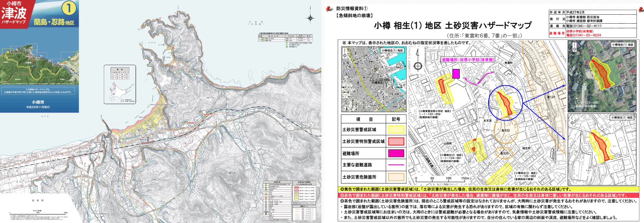The image size is (644, 223).
Task: Select the red 土砂災害特別警戒区域 legend swatch
Action: pos(396,141)
